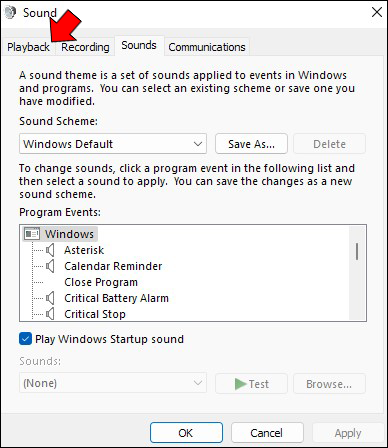Select the Windows node in the events tree

tap(69, 234)
